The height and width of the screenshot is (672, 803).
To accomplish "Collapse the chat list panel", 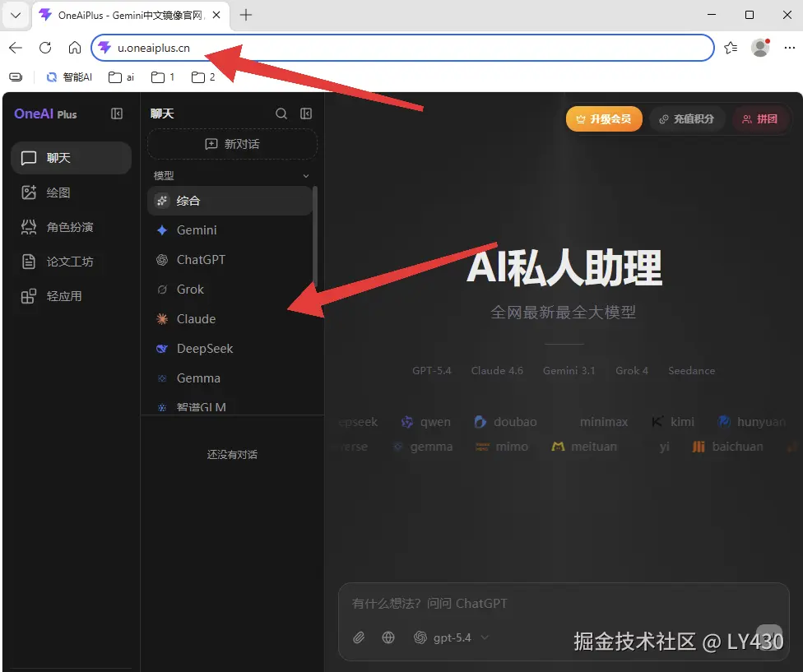I will click(305, 114).
